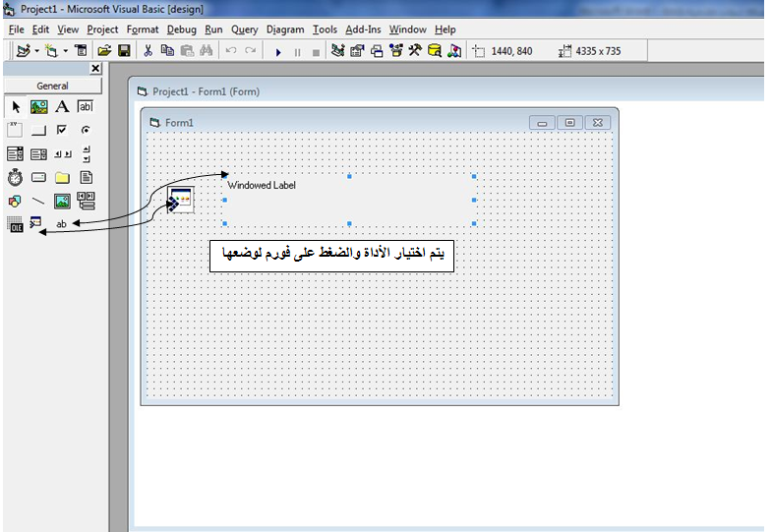
Task: Open the Format menu
Action: (143, 30)
